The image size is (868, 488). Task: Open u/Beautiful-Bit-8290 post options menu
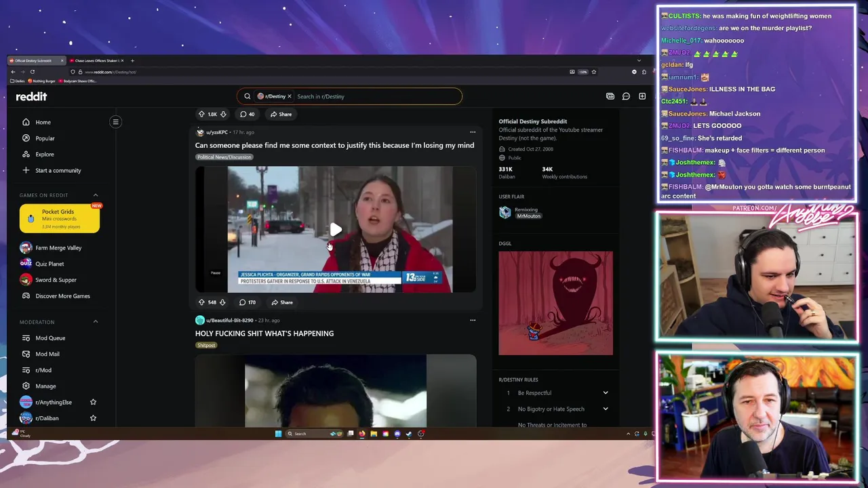pos(473,320)
